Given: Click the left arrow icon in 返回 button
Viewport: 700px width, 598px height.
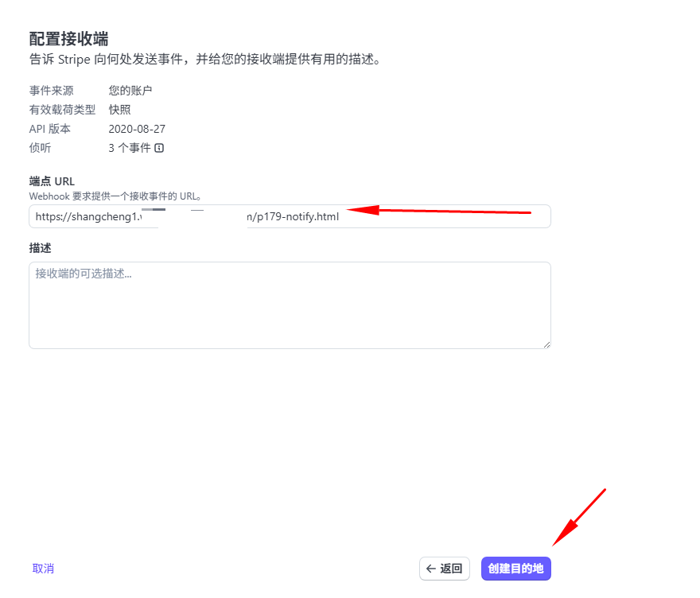Looking at the screenshot, I should click(x=431, y=569).
